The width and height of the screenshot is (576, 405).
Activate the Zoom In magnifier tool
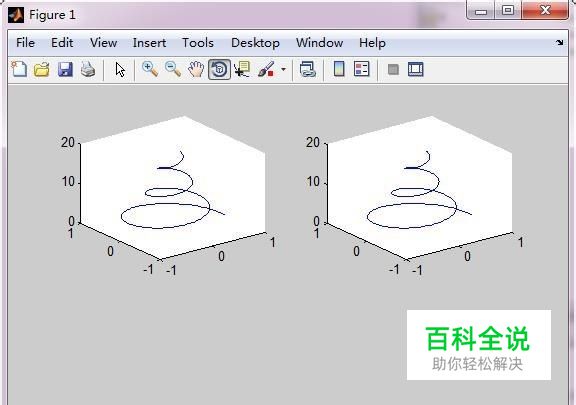coord(150,69)
